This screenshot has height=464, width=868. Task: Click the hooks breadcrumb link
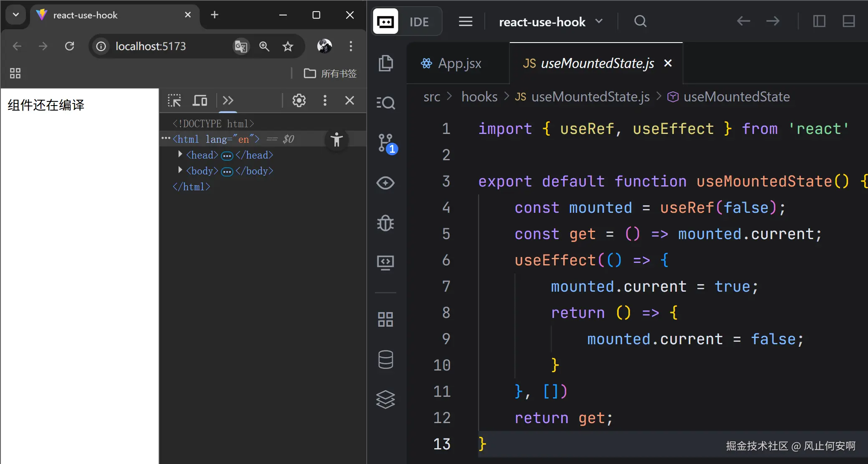pyautogui.click(x=479, y=97)
